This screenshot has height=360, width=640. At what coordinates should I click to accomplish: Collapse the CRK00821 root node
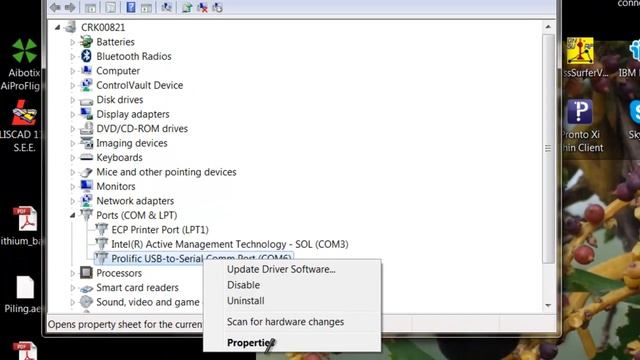(58, 27)
